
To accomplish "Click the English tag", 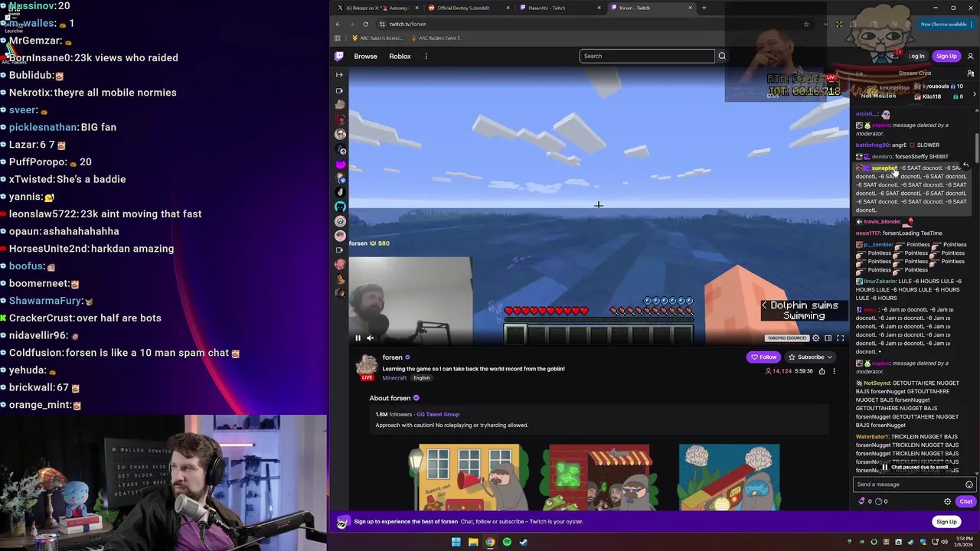I will pyautogui.click(x=421, y=378).
